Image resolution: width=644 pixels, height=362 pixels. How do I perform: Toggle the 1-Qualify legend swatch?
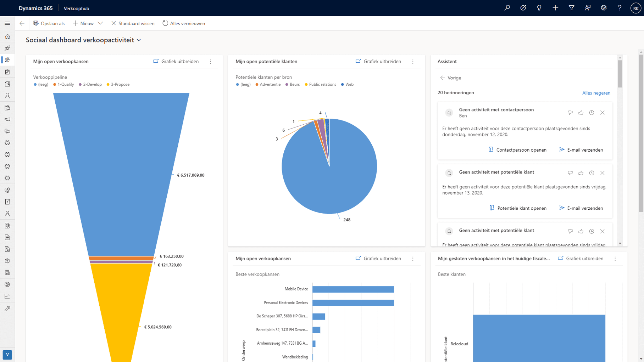(55, 85)
